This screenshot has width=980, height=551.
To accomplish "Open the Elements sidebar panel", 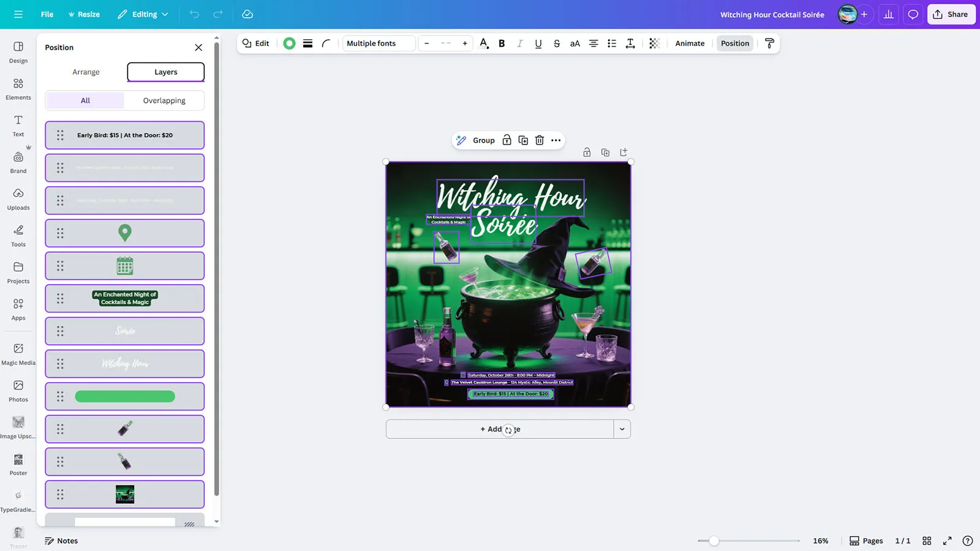I will (18, 89).
